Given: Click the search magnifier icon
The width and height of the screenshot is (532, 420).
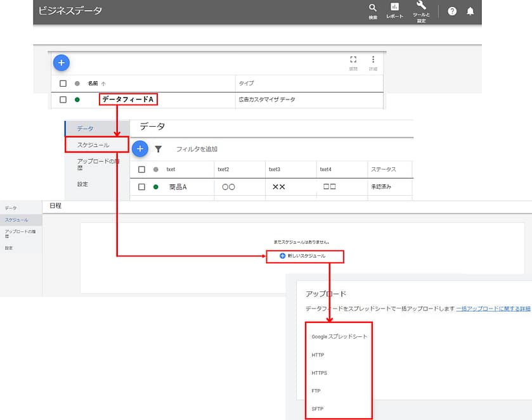Looking at the screenshot, I should click(x=373, y=8).
